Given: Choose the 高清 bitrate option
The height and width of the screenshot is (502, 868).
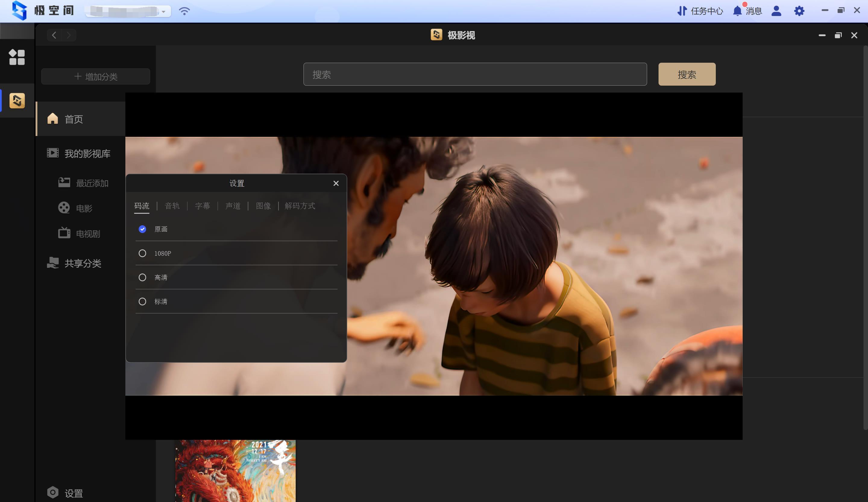Looking at the screenshot, I should [142, 277].
